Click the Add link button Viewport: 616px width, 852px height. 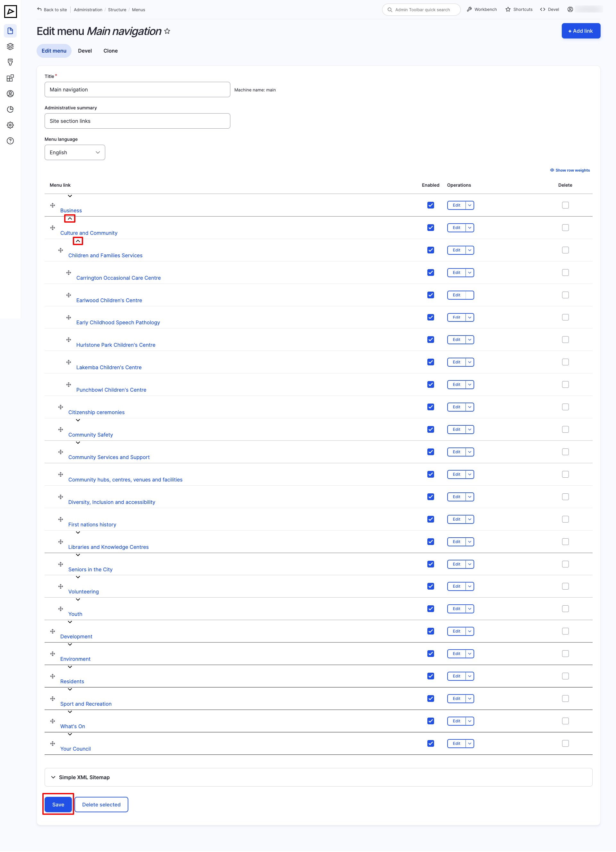point(580,31)
